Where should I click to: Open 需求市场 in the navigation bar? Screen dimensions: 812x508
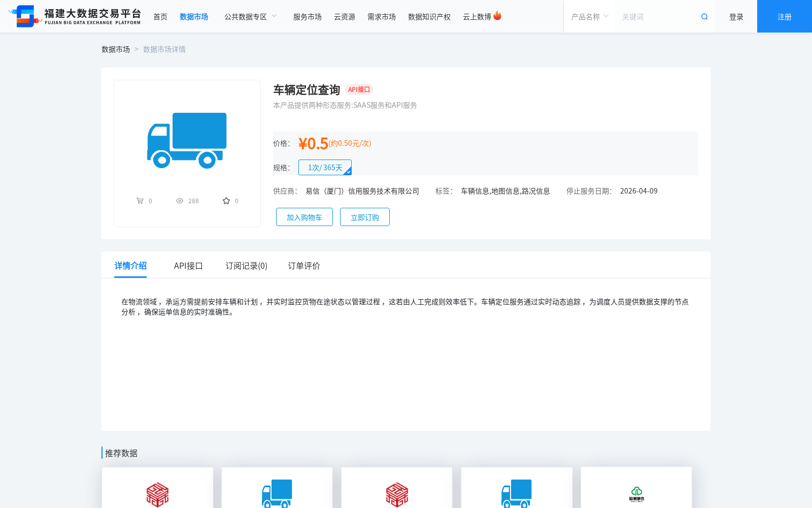click(x=382, y=17)
